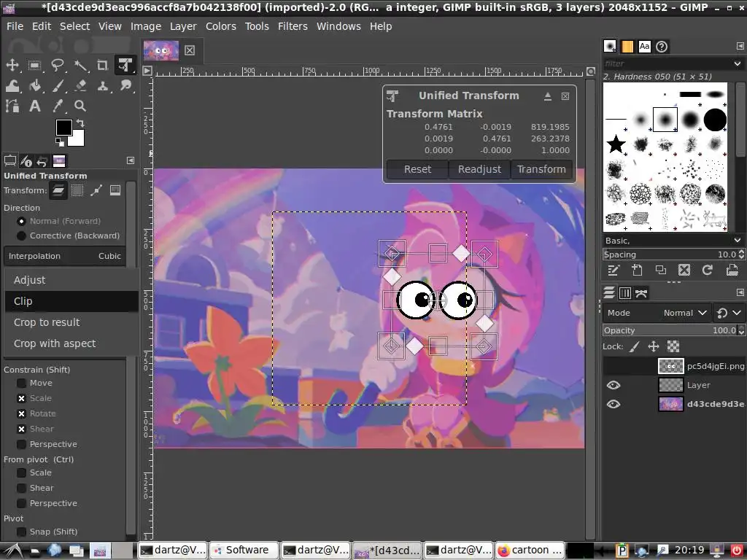Viewport: 747px width, 560px height.
Task: Adjust the layer Opacity slider
Action: click(670, 330)
